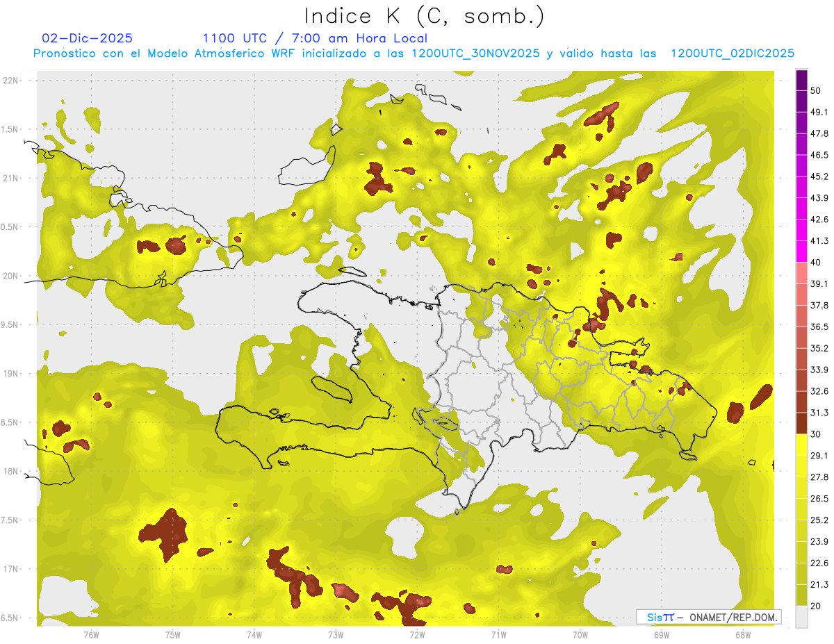This screenshot has height=644, width=834.
Task: Click the longitude label '71W'
Action: [x=498, y=634]
